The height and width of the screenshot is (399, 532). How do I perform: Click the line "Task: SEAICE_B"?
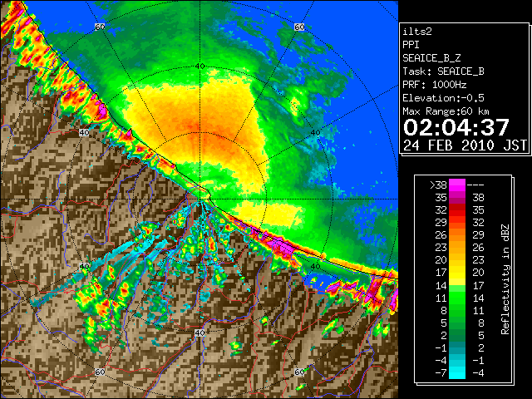(443, 71)
